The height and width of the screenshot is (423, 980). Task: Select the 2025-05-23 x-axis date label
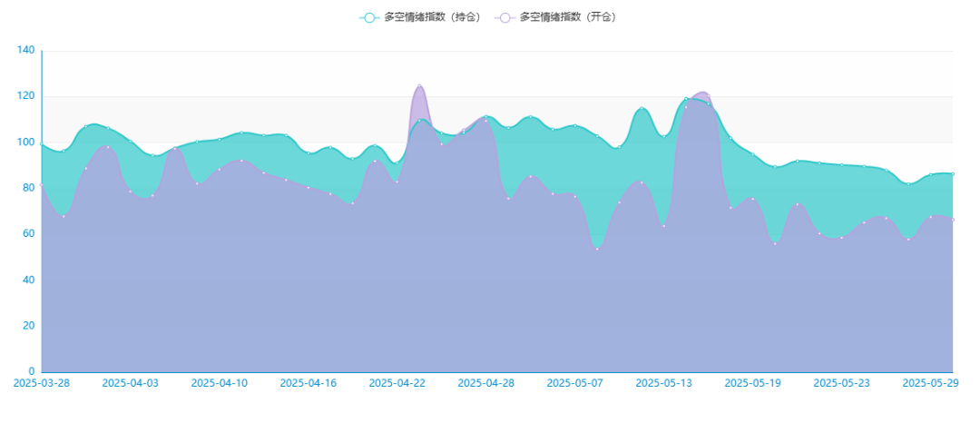point(841,384)
